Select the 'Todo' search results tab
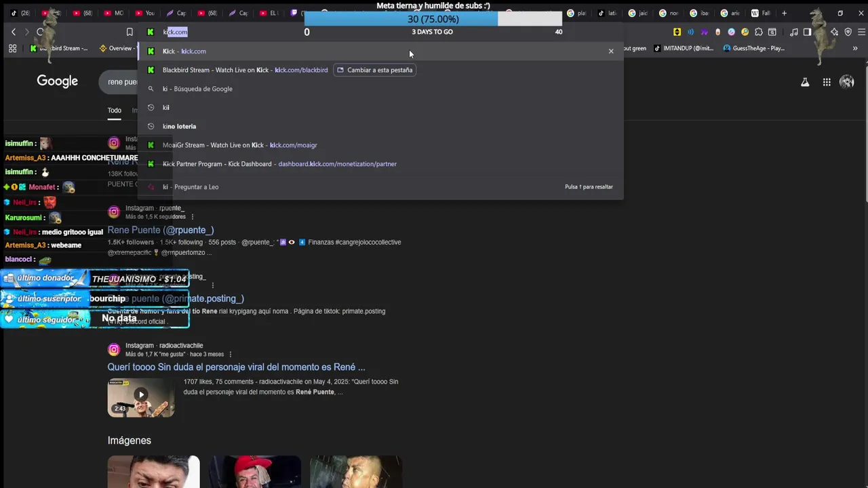868x488 pixels. point(114,110)
